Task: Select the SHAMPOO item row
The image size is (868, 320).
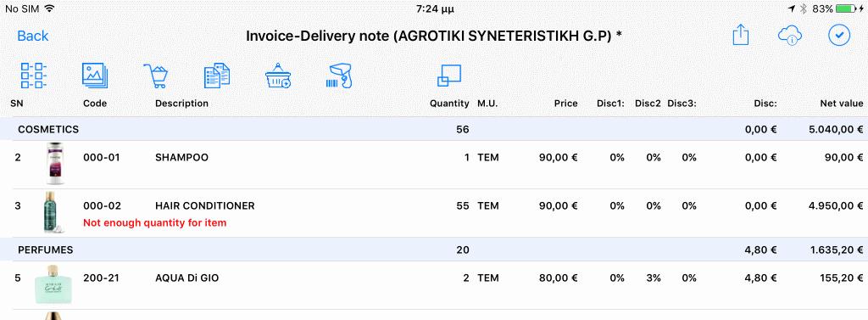Action: [x=434, y=165]
